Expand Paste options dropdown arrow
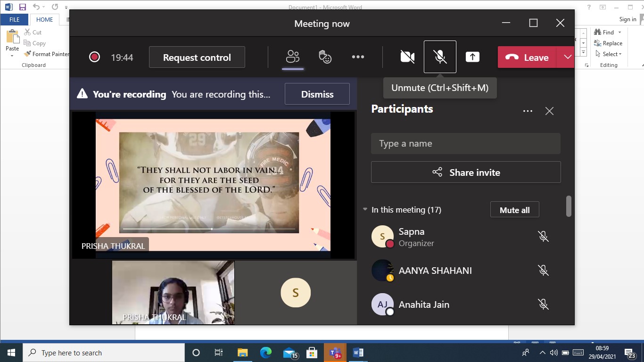The height and width of the screenshot is (362, 644). coord(12,55)
